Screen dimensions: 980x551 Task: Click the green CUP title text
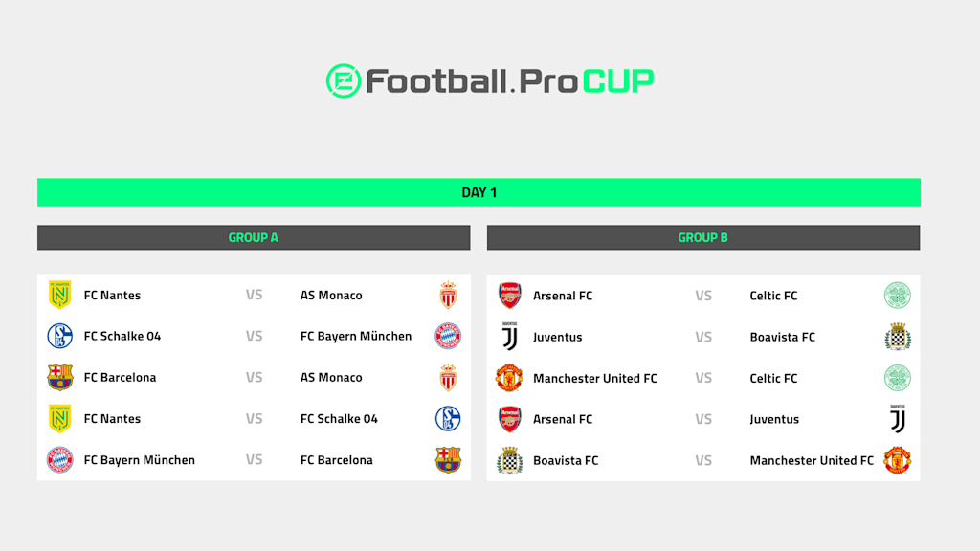click(x=618, y=81)
